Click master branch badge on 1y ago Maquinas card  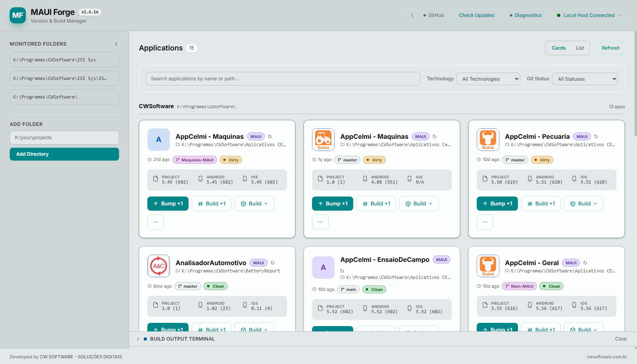pyautogui.click(x=348, y=160)
